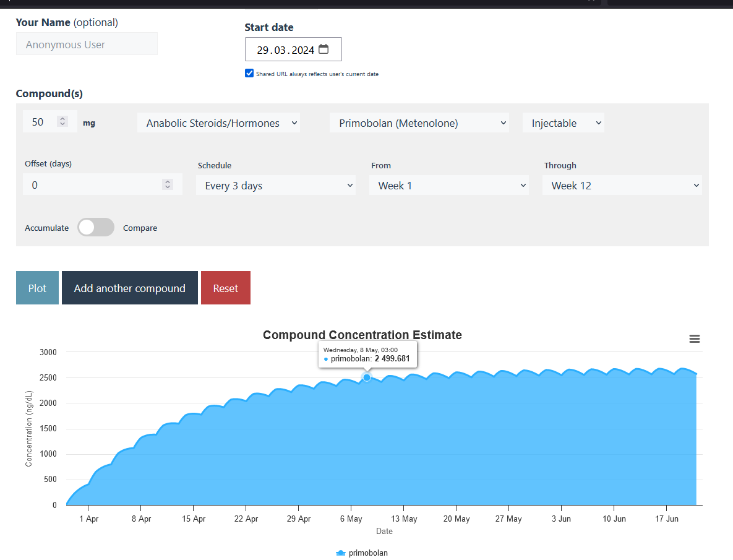Open the Every 3 days schedule dropdown
This screenshot has width=733, height=560.
point(275,186)
